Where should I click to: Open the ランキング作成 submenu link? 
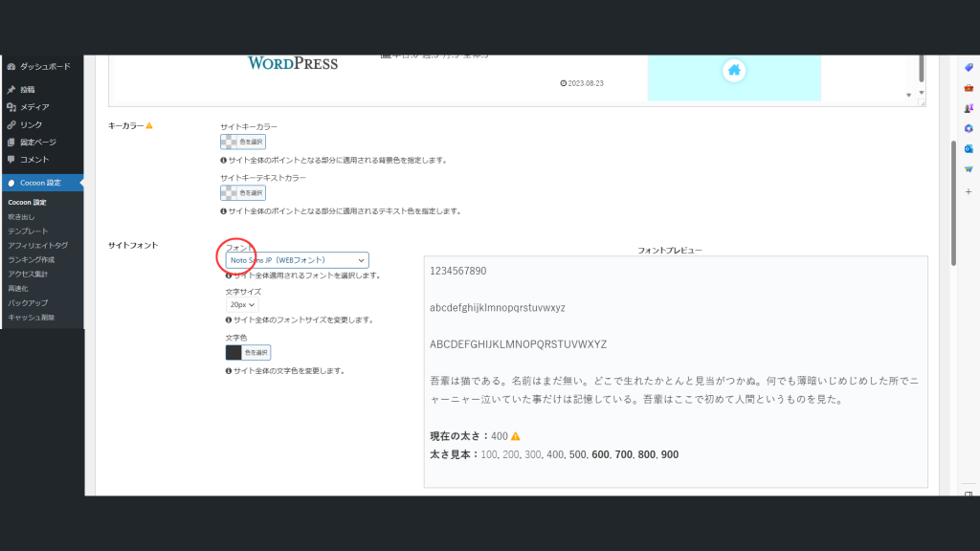click(32, 260)
